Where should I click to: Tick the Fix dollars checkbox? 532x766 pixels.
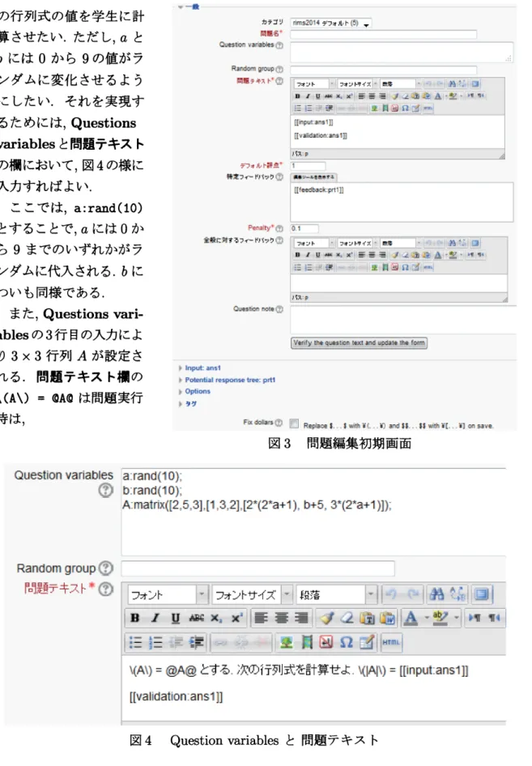[294, 423]
